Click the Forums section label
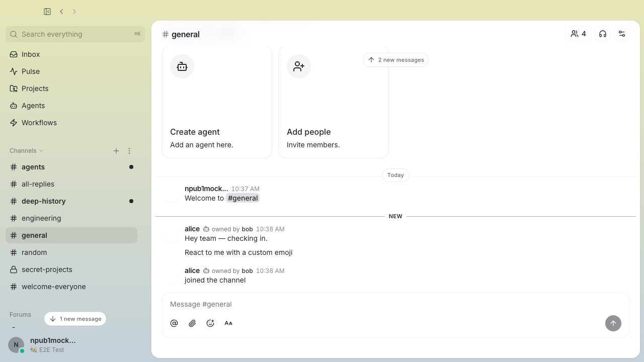 20,315
